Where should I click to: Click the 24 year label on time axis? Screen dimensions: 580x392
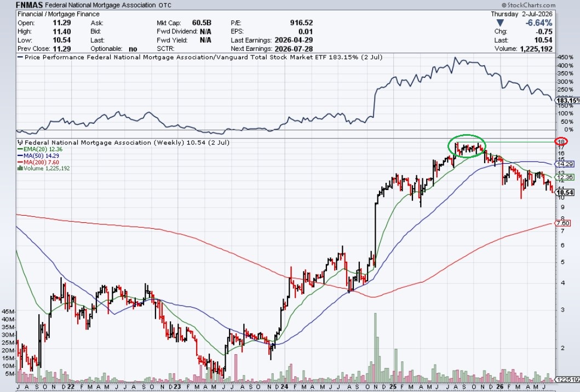pyautogui.click(x=284, y=387)
